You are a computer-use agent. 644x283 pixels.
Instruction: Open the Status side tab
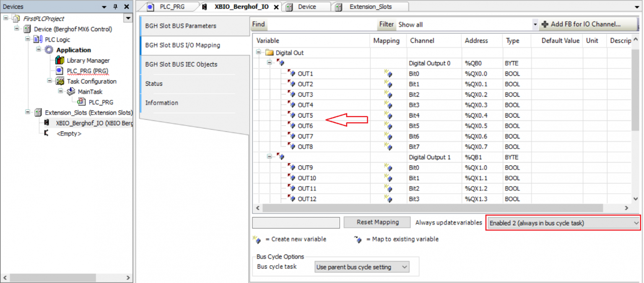pyautogui.click(x=154, y=84)
